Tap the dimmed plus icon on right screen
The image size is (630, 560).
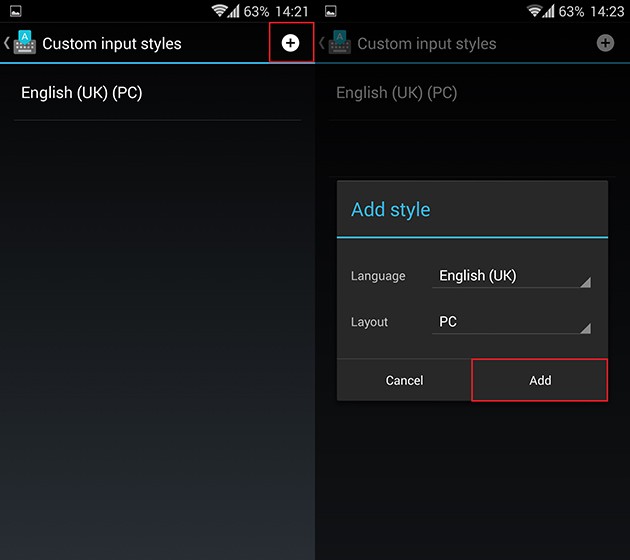[x=605, y=43]
